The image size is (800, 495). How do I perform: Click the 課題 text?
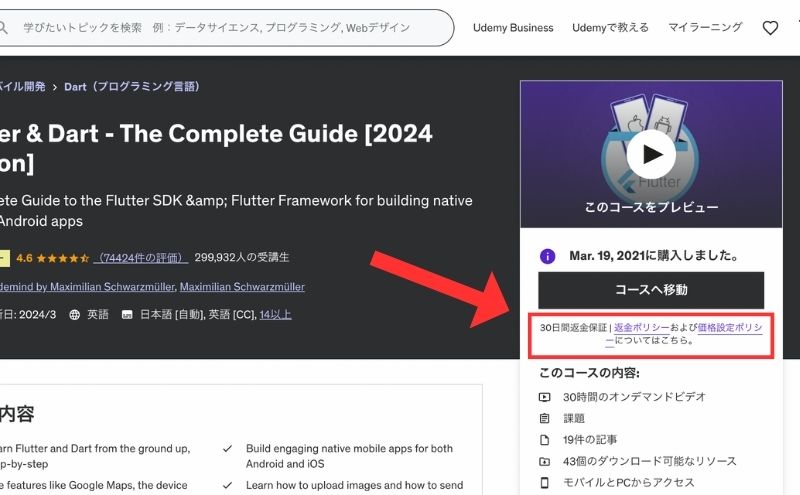pyautogui.click(x=573, y=418)
